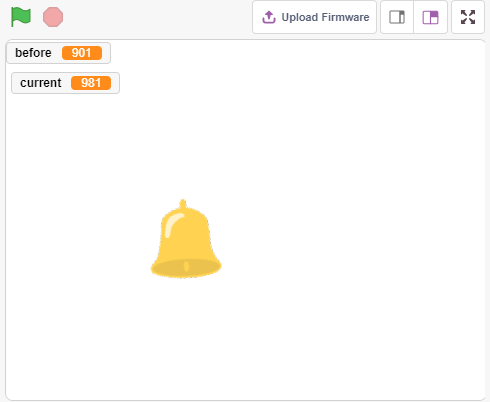Click the Upload Firmware text label
The width and height of the screenshot is (490, 402).
[x=325, y=17]
